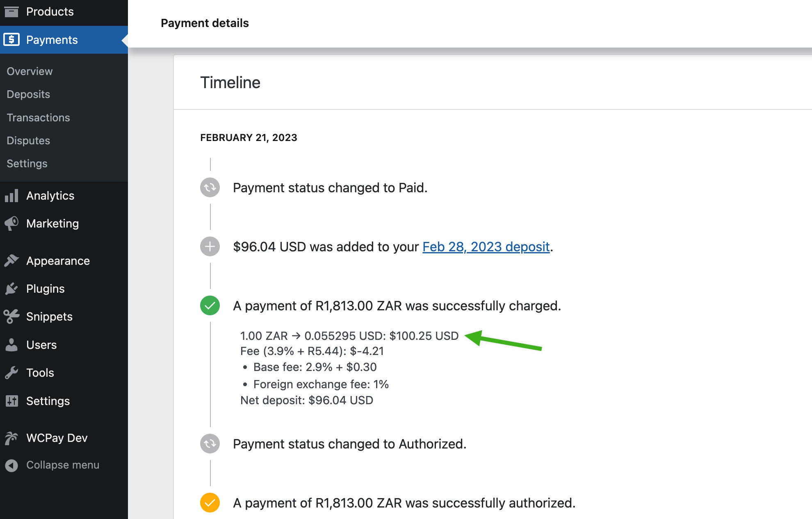Click the Plugins plug icon

coord(12,288)
